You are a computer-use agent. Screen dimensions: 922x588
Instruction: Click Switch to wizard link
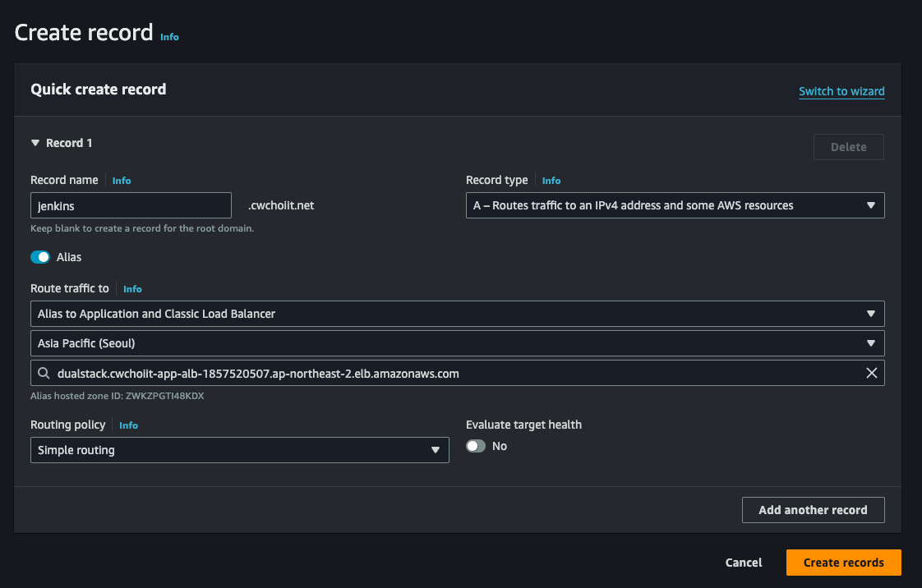tap(841, 91)
